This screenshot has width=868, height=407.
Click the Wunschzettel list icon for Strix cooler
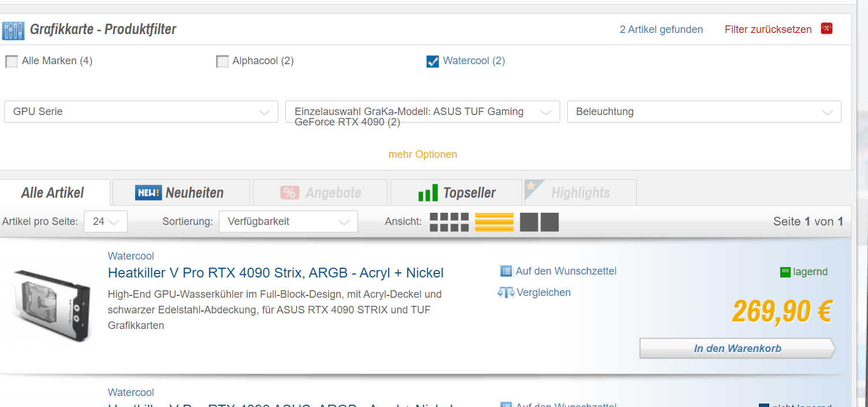tap(506, 271)
